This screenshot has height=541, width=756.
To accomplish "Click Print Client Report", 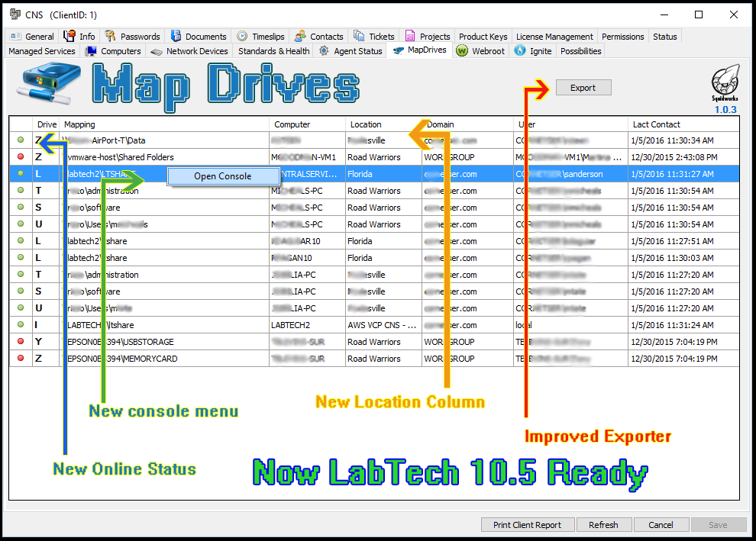I will [x=528, y=524].
